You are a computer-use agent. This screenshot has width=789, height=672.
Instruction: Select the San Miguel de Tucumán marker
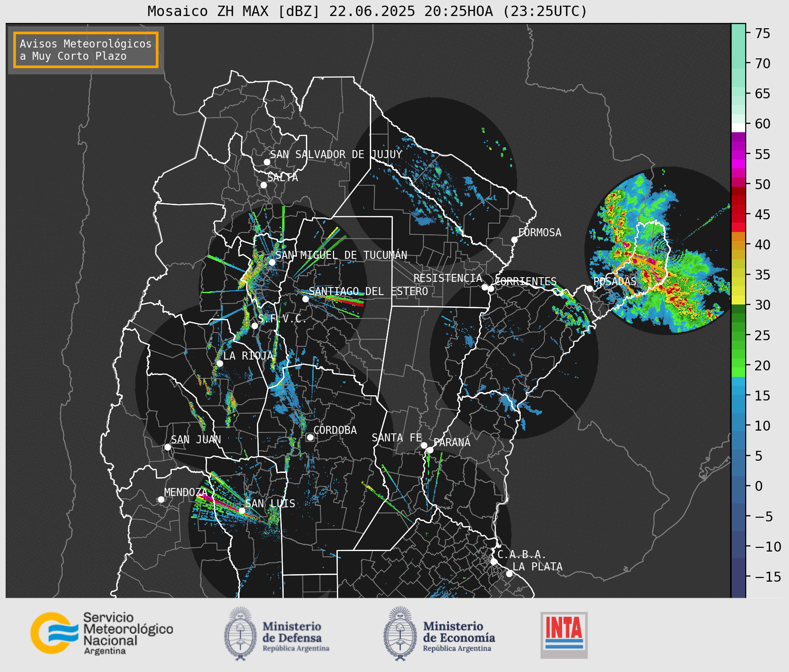[271, 262]
